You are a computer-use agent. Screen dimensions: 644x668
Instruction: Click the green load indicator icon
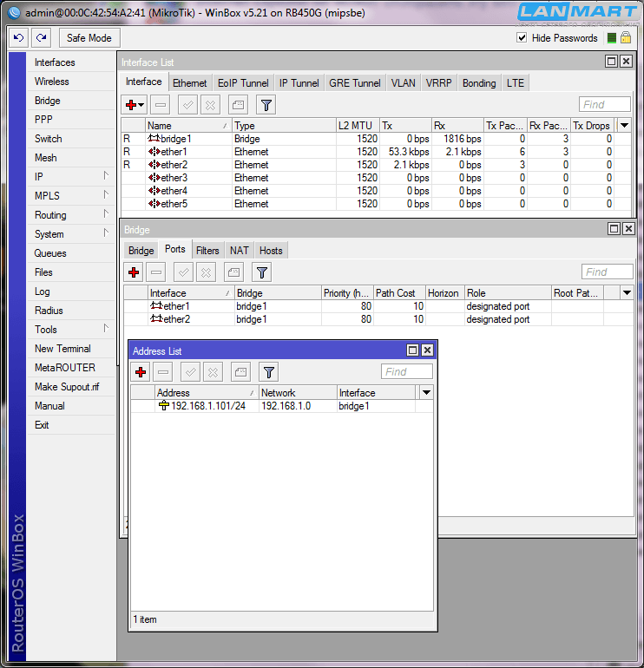point(612,38)
